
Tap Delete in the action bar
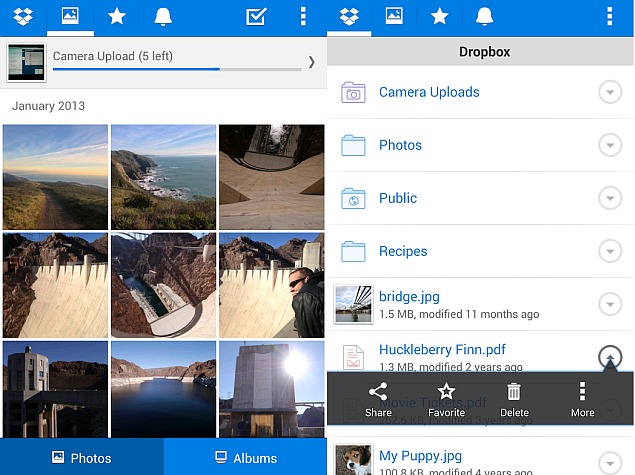(x=514, y=400)
